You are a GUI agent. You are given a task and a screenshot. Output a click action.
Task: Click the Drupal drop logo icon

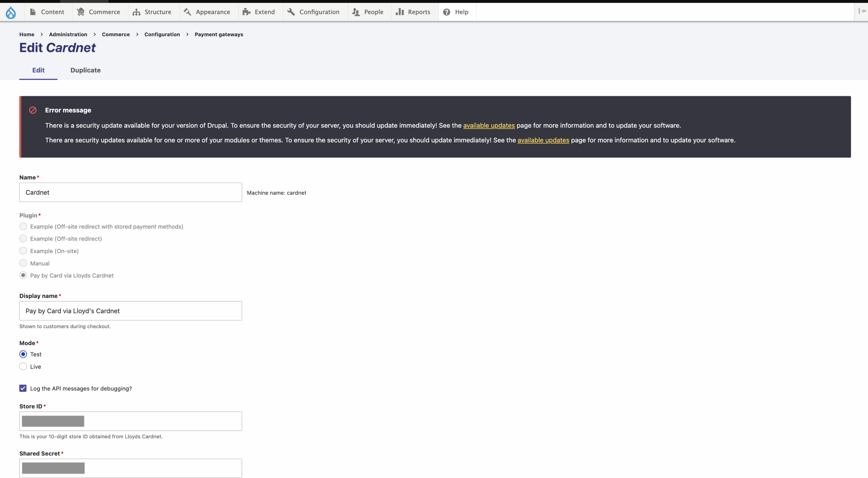point(11,12)
